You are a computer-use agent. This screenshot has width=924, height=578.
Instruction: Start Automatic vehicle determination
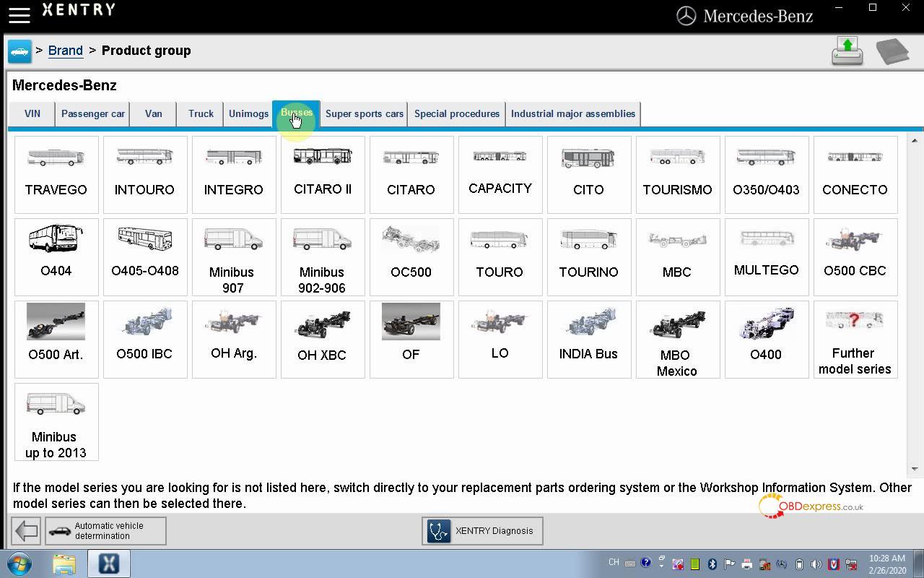(105, 531)
